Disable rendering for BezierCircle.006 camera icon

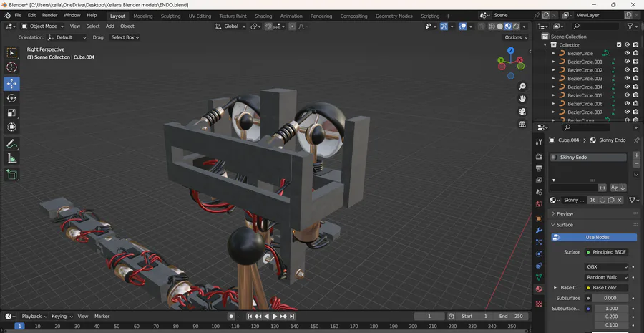635,104
